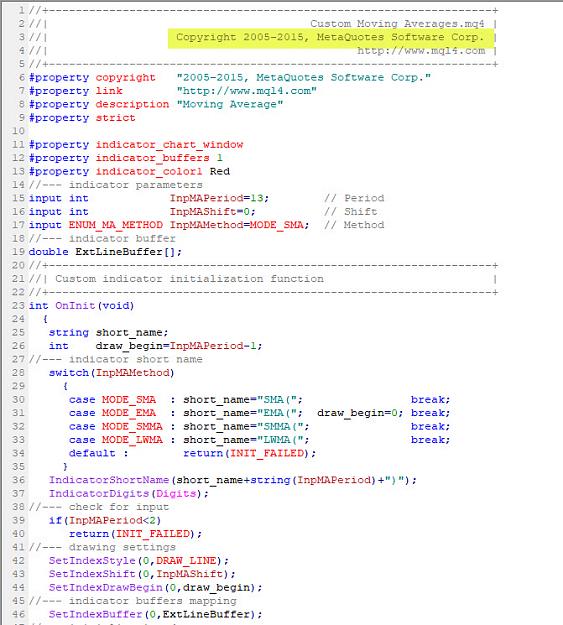
Task: Click 'break;' on line 33
Action: tap(431, 440)
